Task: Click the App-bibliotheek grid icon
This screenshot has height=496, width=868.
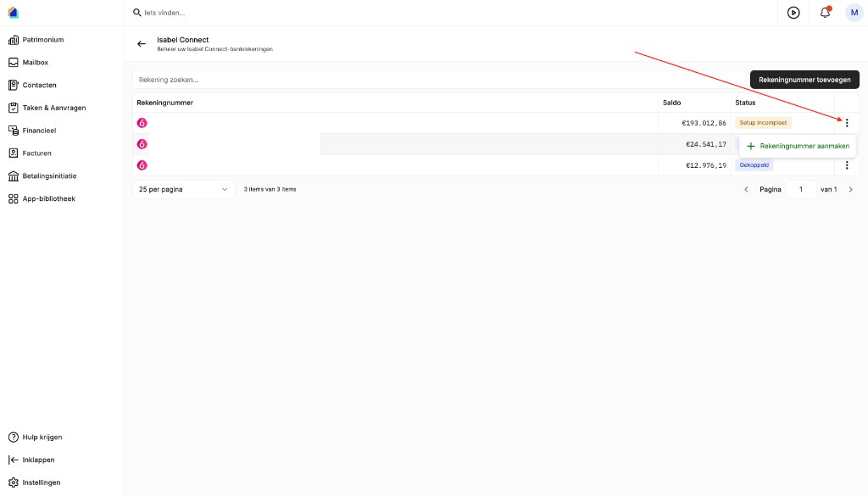Action: pos(14,198)
